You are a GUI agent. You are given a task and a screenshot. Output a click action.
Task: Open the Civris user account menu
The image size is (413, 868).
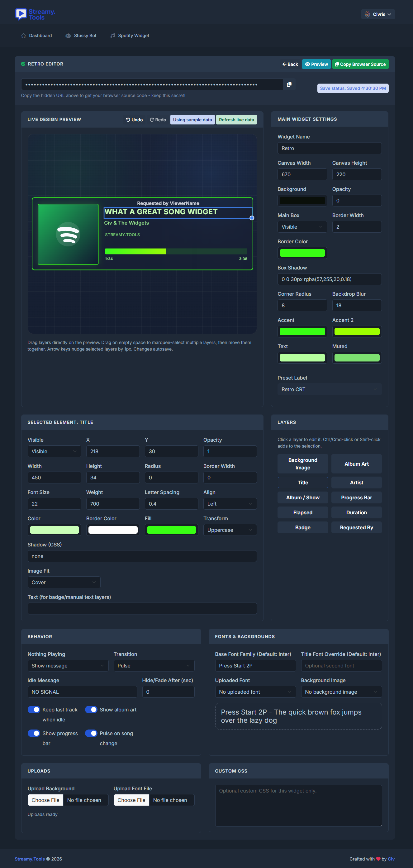(x=378, y=14)
